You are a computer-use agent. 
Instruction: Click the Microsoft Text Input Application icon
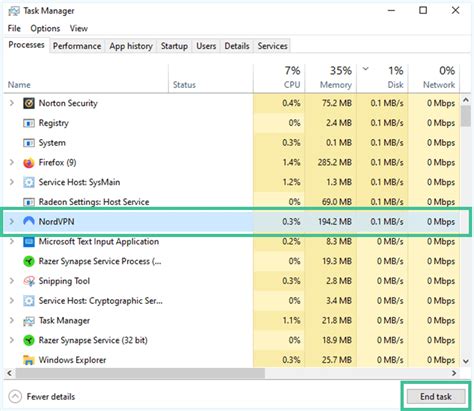tap(29, 241)
